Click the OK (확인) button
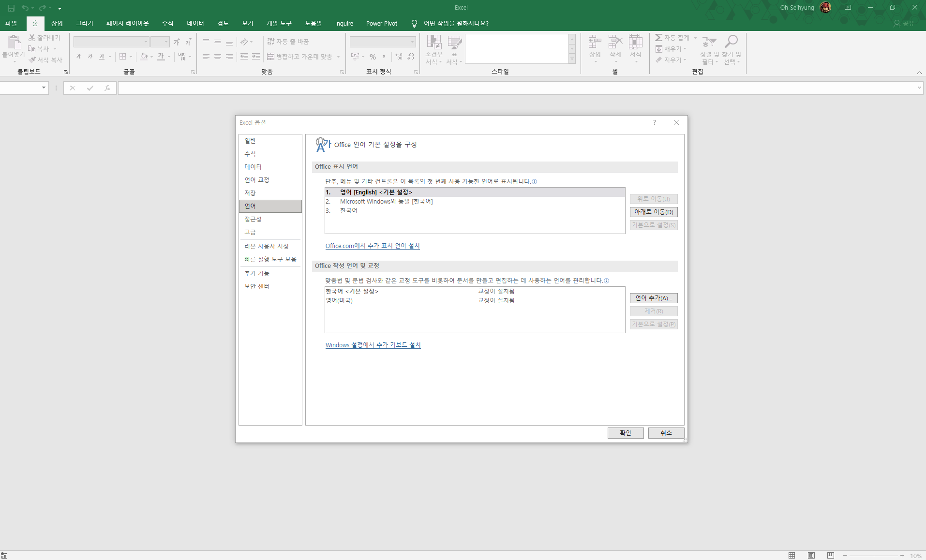 click(626, 433)
